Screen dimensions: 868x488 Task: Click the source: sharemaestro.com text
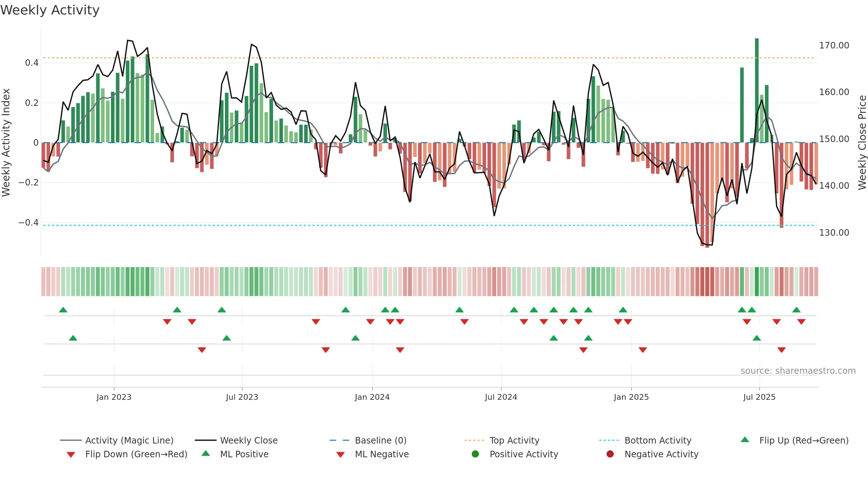[798, 371]
